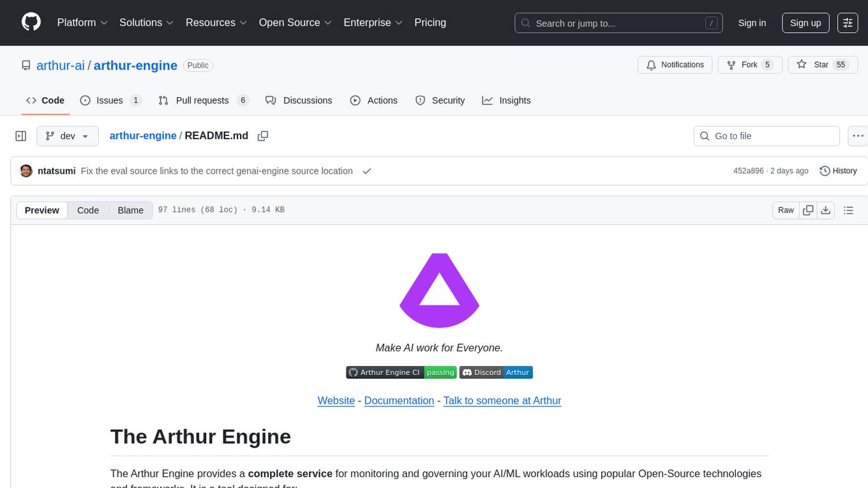Viewport: 868px width, 488px height.
Task: Expand the Resources menu
Action: pos(216,22)
